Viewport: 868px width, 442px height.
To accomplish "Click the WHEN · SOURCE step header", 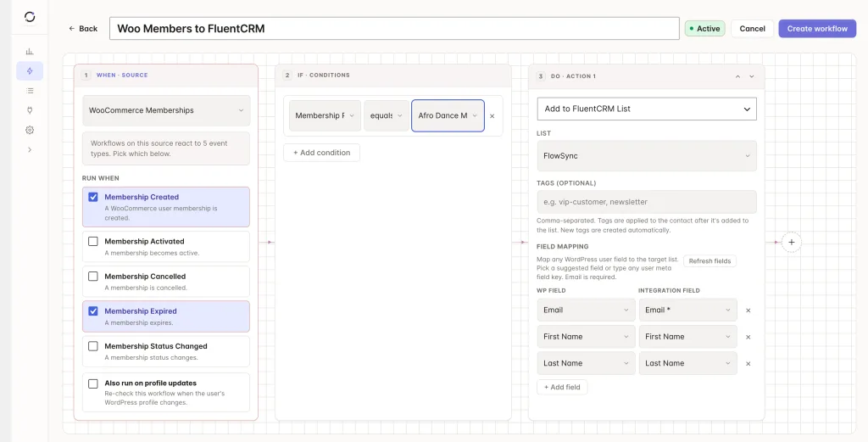I will (x=166, y=76).
